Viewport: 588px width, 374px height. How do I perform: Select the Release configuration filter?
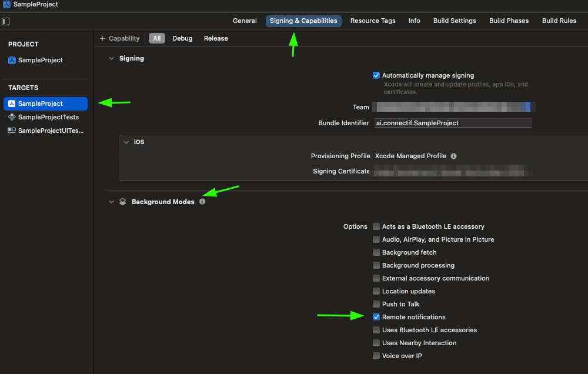tap(216, 38)
